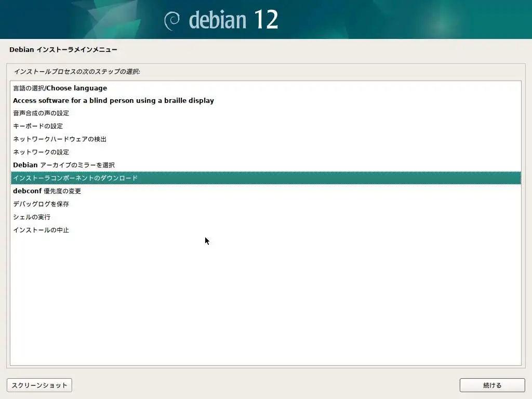Choose デバッグログを保存 option
Screen dimensions: 532x399
[x=265, y=204]
